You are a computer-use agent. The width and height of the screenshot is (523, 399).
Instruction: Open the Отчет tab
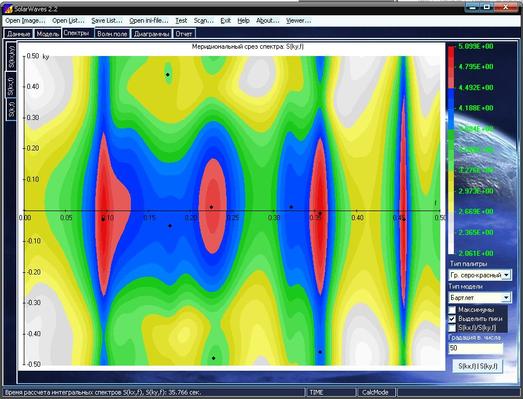click(184, 34)
